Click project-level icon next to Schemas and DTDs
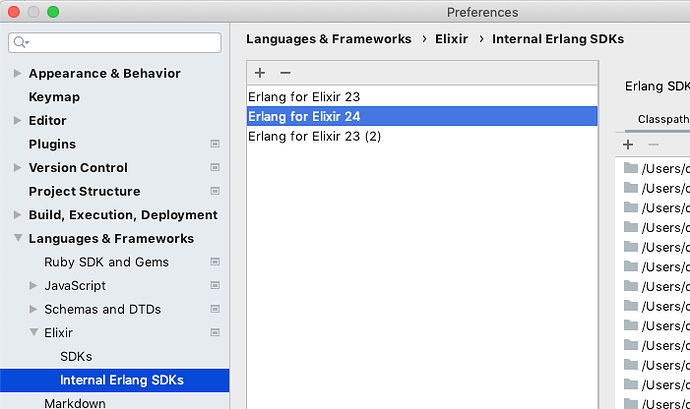Image resolution: width=690 pixels, height=409 pixels. click(215, 309)
